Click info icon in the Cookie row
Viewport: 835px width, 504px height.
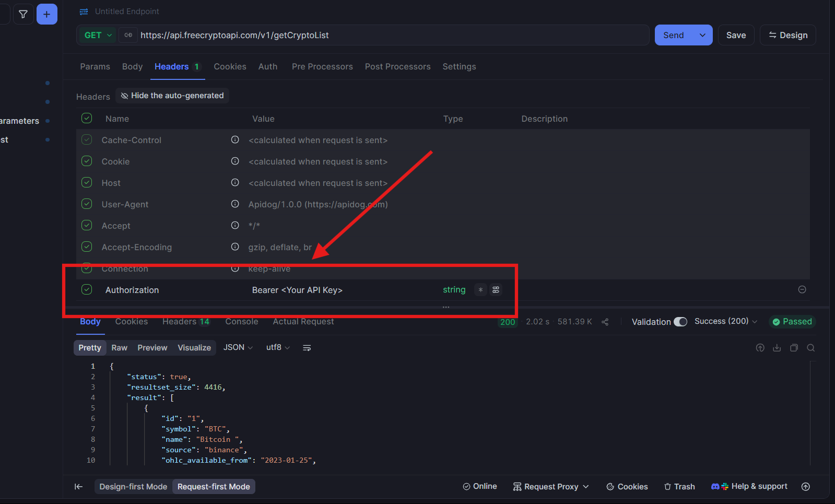(x=235, y=161)
